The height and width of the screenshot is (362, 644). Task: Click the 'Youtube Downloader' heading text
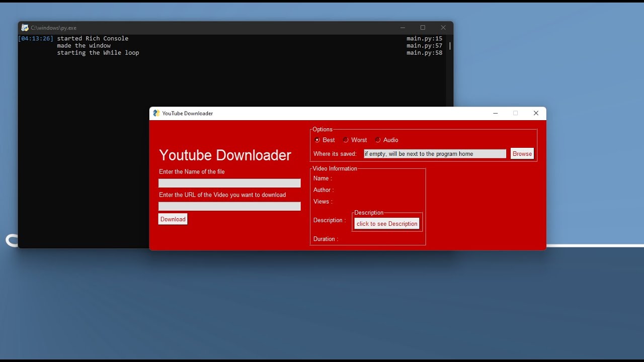tap(225, 155)
